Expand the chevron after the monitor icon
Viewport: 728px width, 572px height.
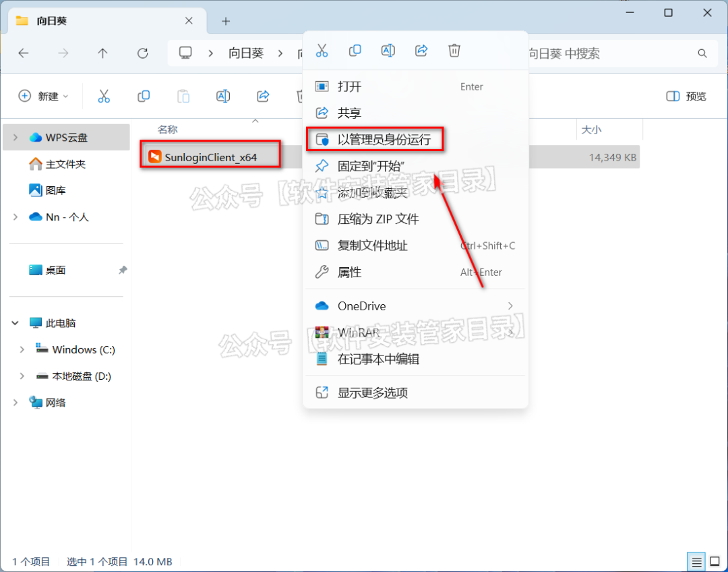[211, 53]
